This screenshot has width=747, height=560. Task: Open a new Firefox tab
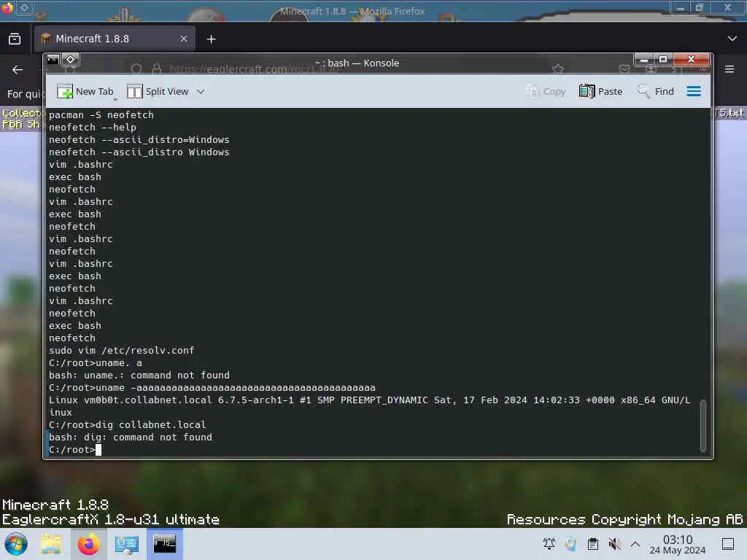click(x=211, y=39)
